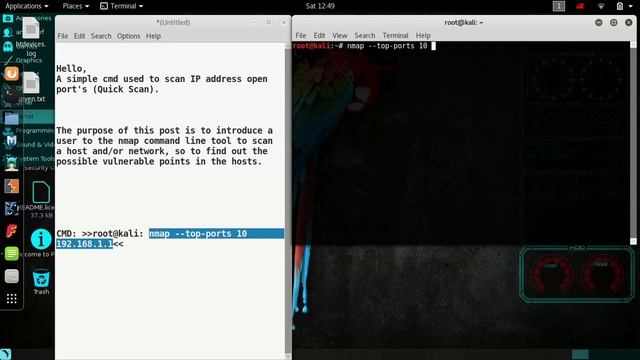Image resolution: width=640 pixels, height=360 pixels.
Task: Open Terminal menu in the terminal window
Action: tap(395, 36)
